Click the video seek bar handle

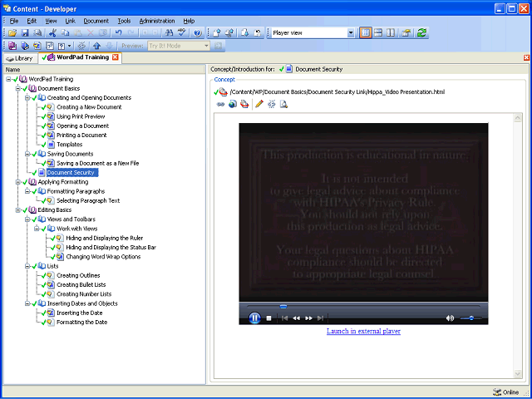click(283, 307)
